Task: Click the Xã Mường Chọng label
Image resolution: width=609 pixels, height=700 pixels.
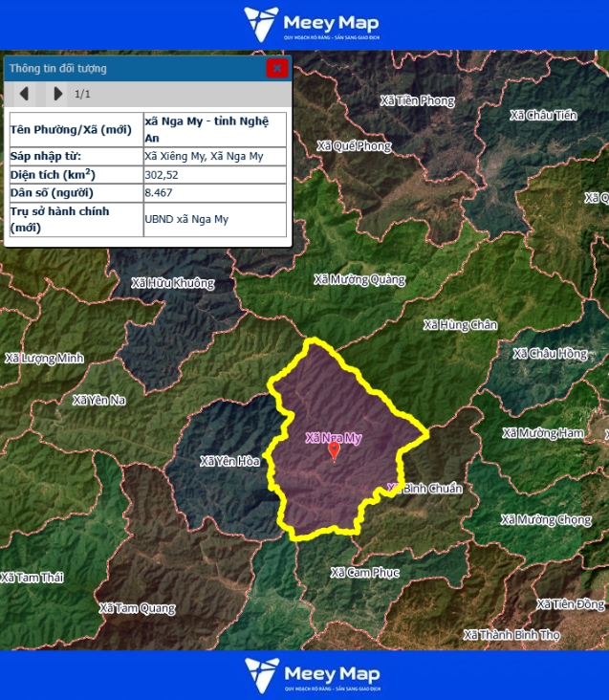Action: [546, 520]
